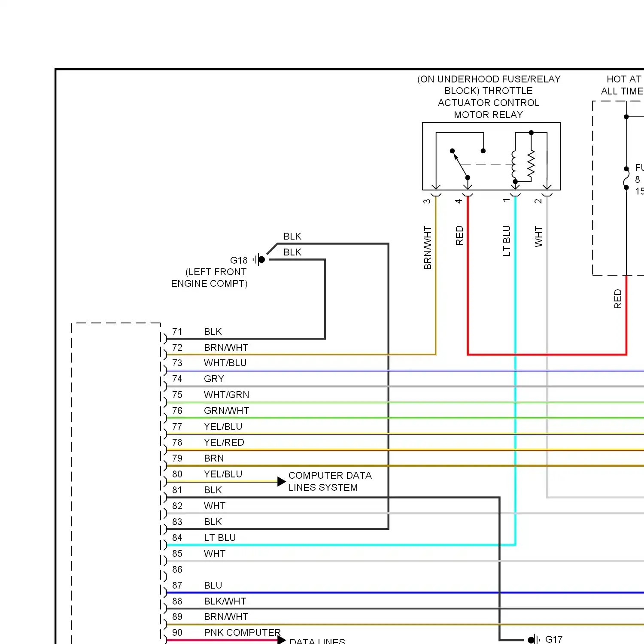Click the 'HOT AT' header text
The width and height of the screenshot is (644, 644).
point(624,79)
